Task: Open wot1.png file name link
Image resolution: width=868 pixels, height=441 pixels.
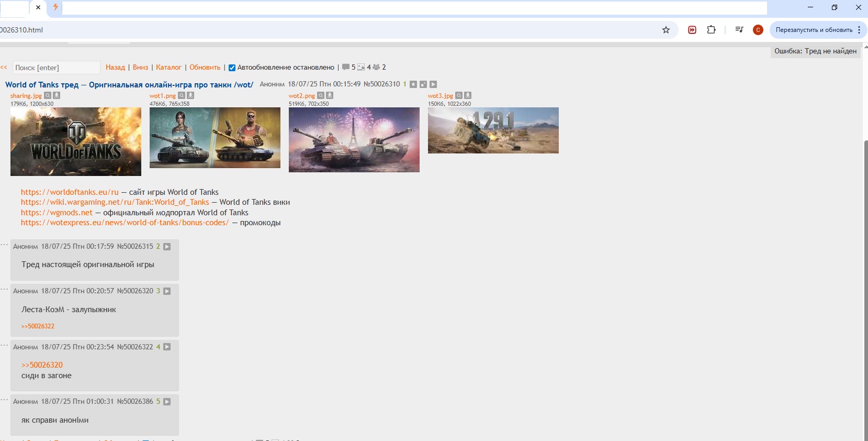Action: click(163, 96)
